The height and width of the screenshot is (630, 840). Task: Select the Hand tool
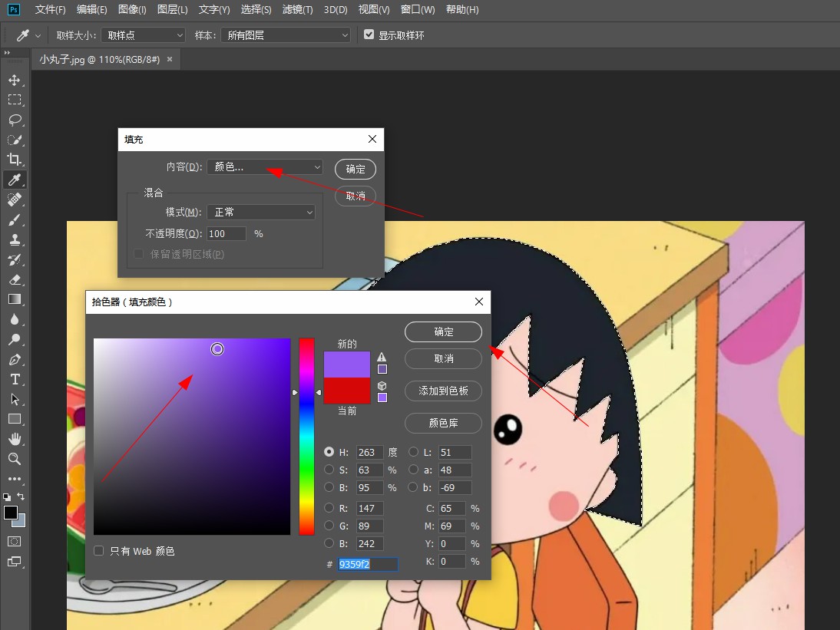[14, 439]
